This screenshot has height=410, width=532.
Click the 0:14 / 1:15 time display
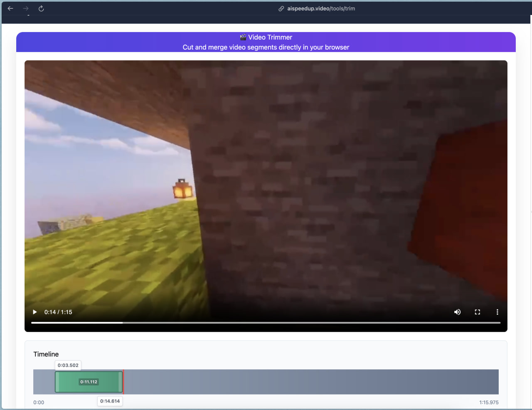pos(58,312)
